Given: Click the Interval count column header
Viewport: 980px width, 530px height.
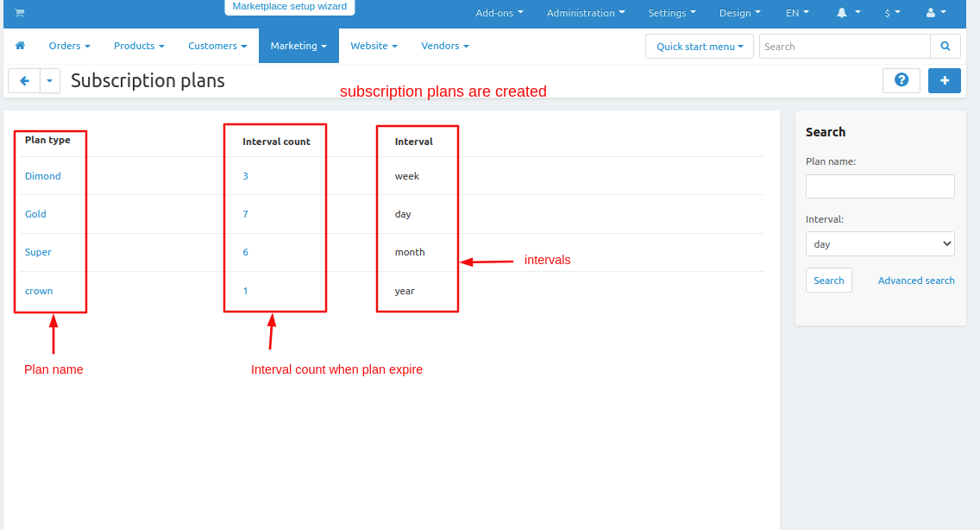Looking at the screenshot, I should (x=276, y=142).
